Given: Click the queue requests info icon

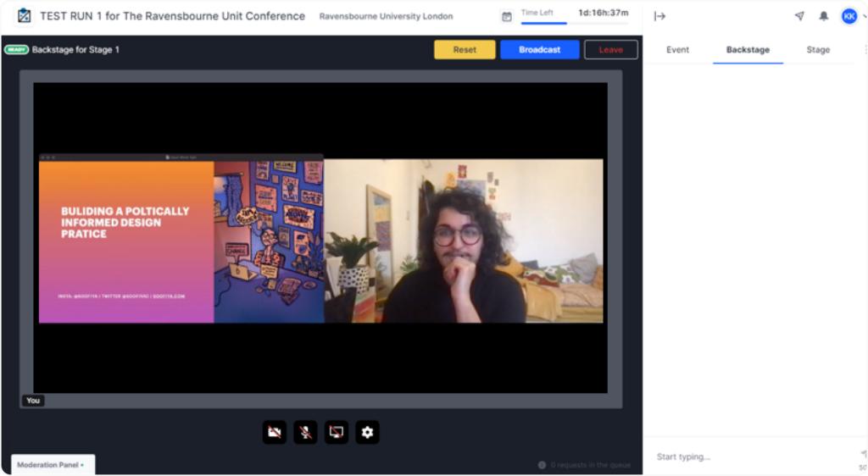Looking at the screenshot, I should pos(542,465).
